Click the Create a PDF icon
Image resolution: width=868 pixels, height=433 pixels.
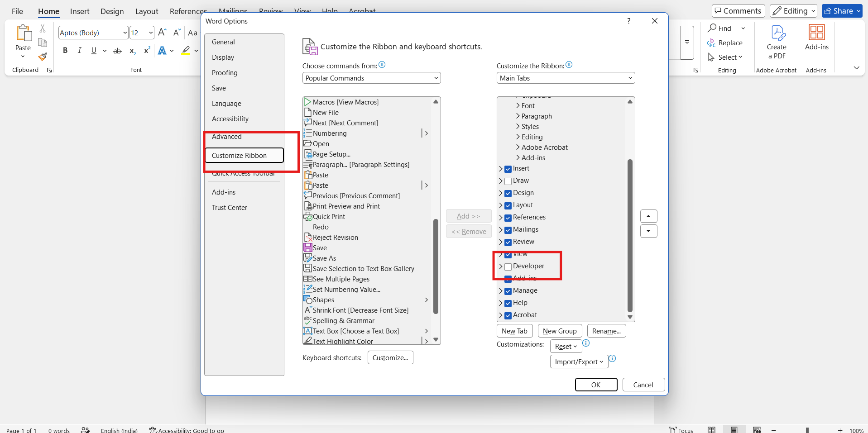(x=778, y=33)
